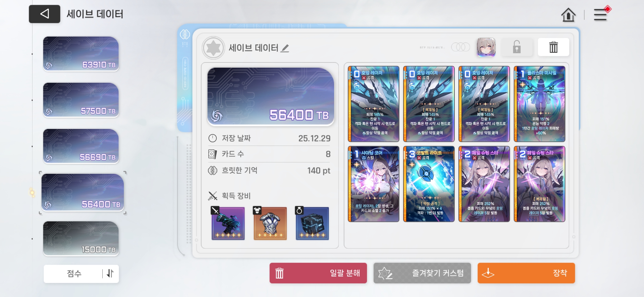Open the 즐겨찾기 커스텀 button
Viewport: 644px width, 297px height.
click(x=422, y=273)
